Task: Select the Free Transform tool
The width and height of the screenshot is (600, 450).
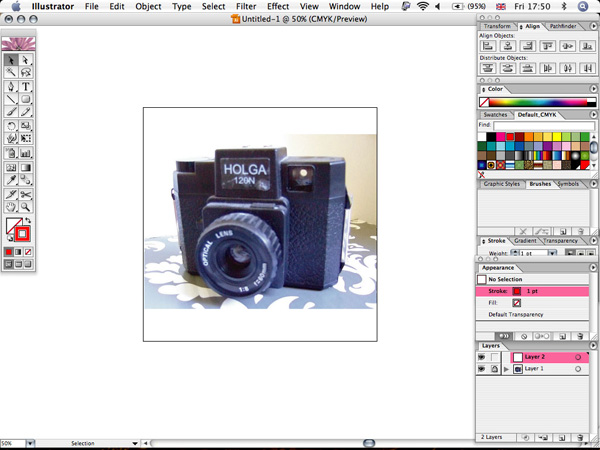Action: (26, 138)
